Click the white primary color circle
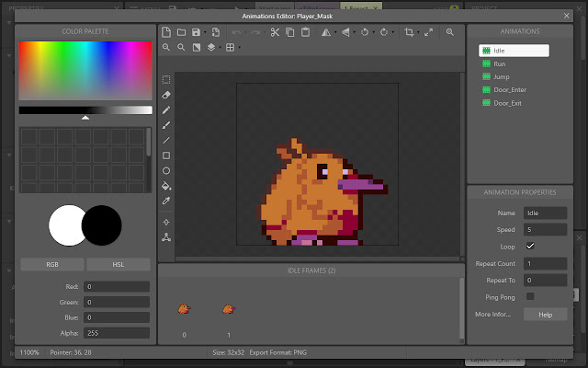Viewport: 588px width, 368px height. [65, 225]
